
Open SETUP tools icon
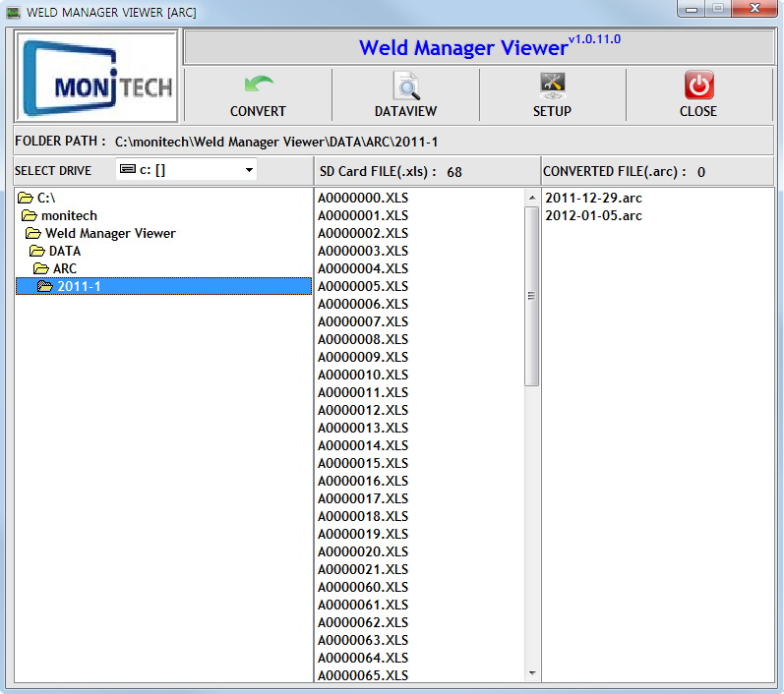tap(553, 86)
